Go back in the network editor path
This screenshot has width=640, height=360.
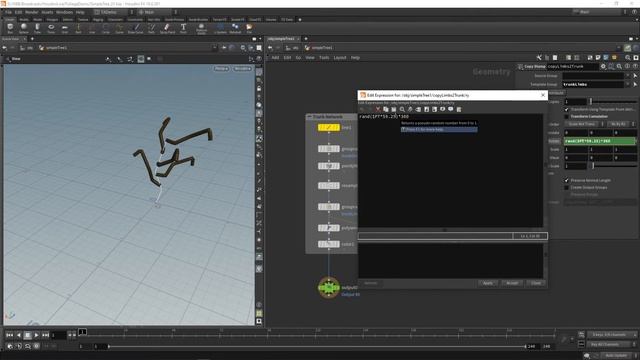pos(270,48)
